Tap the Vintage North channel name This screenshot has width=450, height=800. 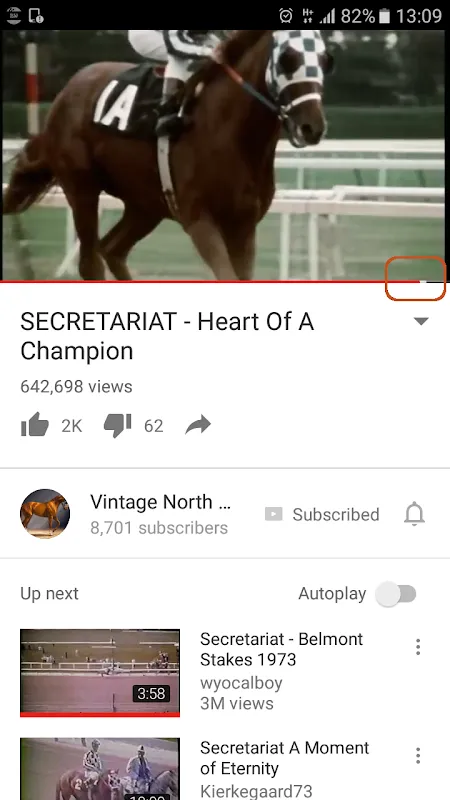pos(160,502)
